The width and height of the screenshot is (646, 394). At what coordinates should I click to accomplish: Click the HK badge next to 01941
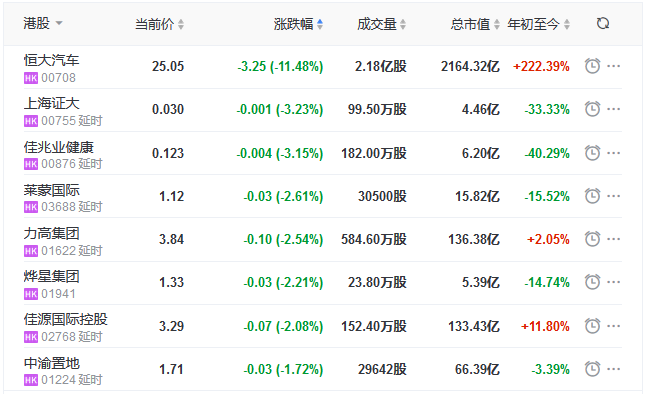(x=30, y=294)
